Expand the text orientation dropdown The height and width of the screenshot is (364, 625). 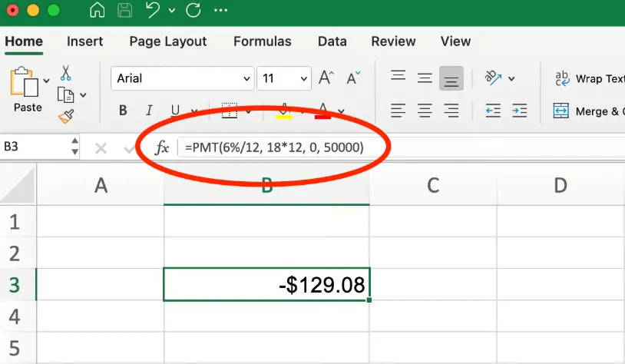point(511,78)
